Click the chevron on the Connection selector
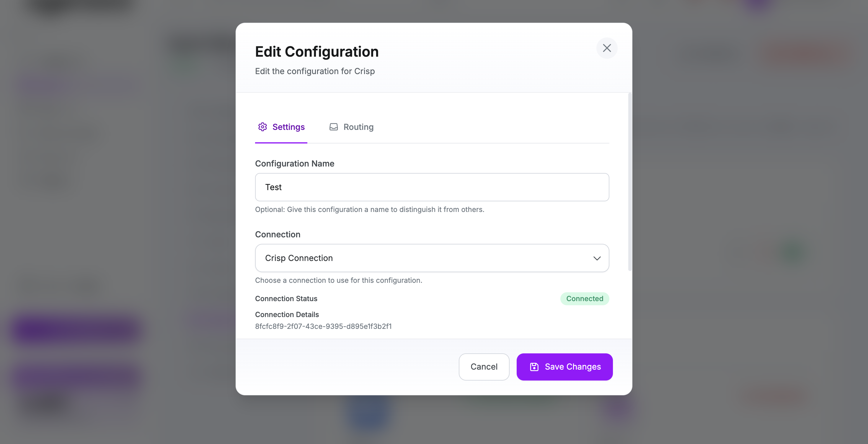The width and height of the screenshot is (868, 444). click(x=597, y=258)
